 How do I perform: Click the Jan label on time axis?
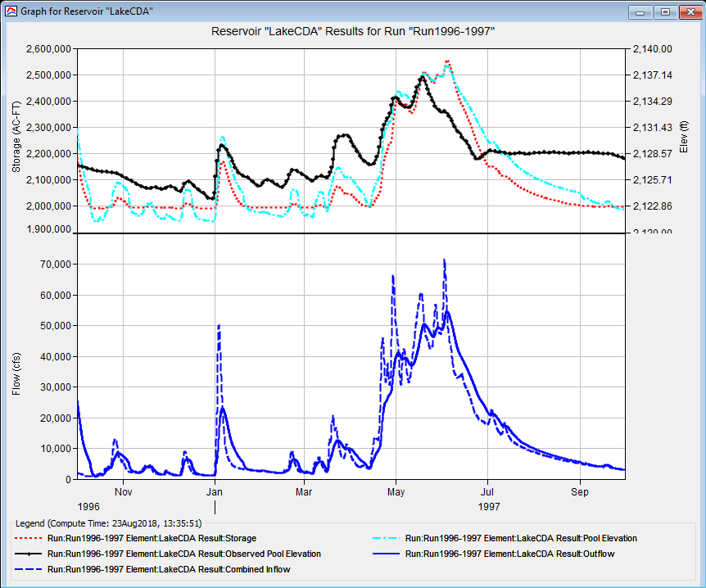215,491
